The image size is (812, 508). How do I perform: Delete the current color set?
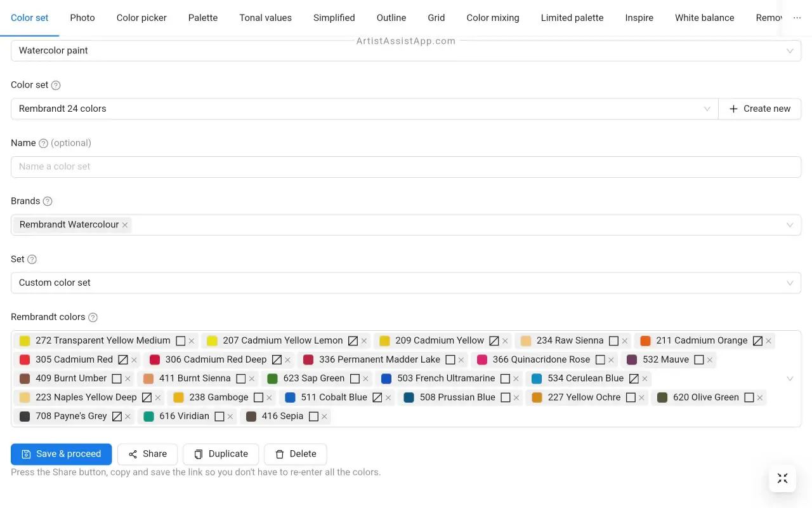(x=295, y=454)
